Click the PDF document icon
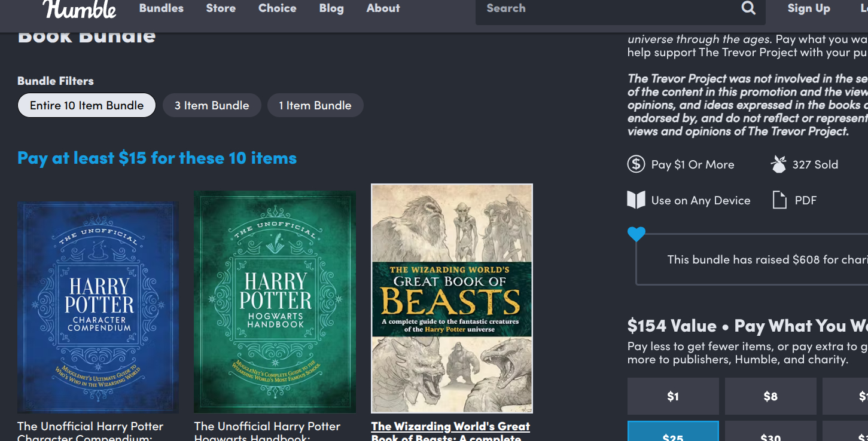 point(779,200)
